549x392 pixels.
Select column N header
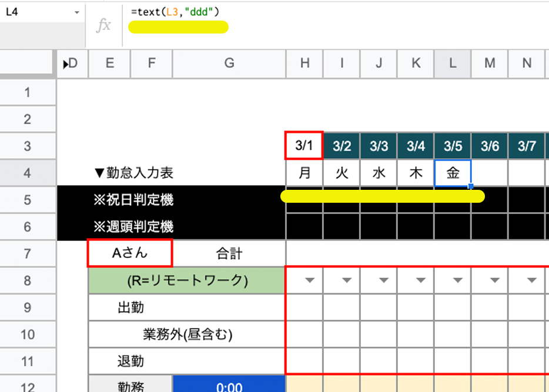tap(527, 63)
